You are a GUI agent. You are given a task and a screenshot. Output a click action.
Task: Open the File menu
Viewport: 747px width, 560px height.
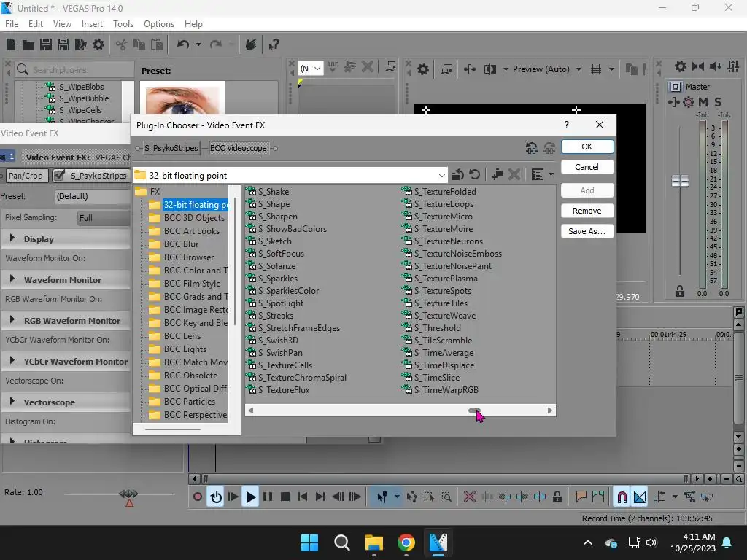pyautogui.click(x=12, y=24)
